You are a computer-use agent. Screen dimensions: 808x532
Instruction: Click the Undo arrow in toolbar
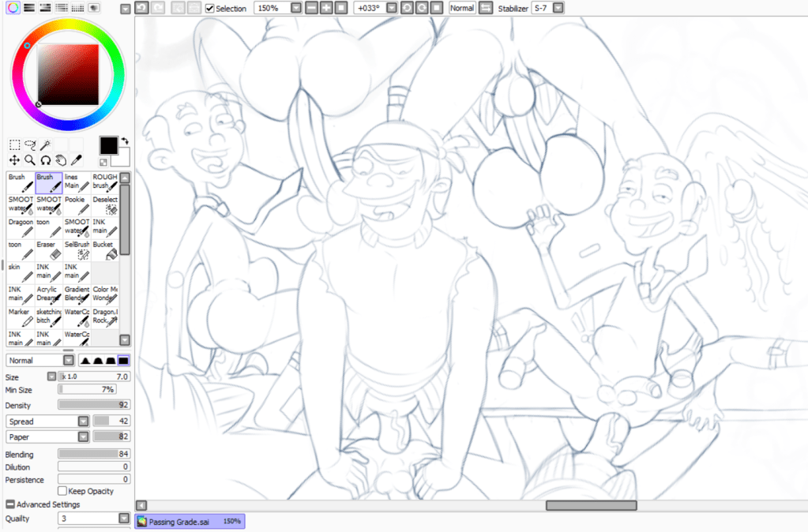[x=141, y=8]
